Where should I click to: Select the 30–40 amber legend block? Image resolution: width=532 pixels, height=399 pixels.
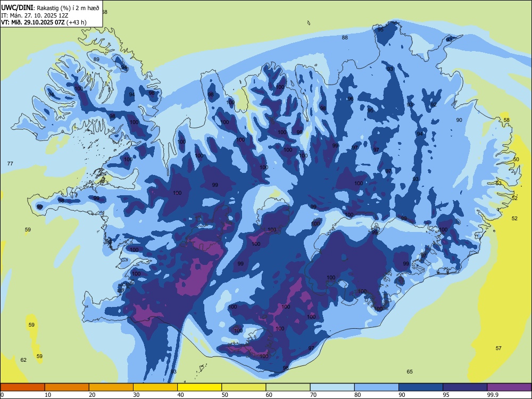(155, 387)
